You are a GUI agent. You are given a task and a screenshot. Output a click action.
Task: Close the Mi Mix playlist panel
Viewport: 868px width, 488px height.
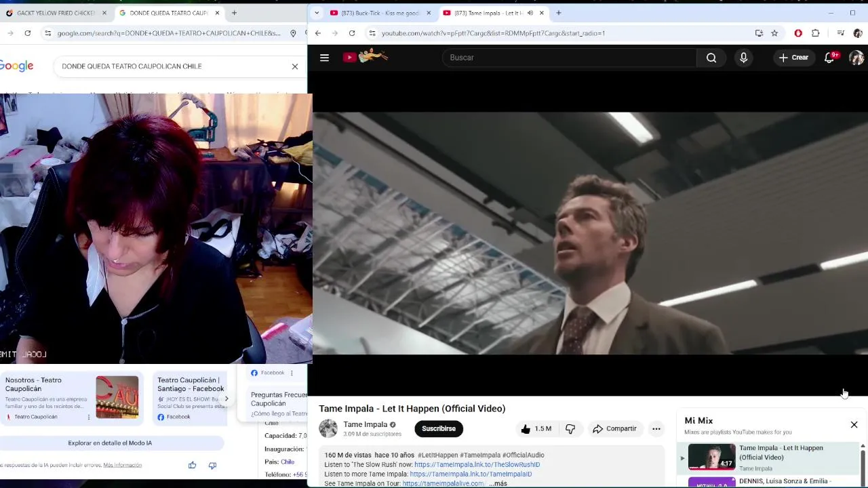(x=854, y=424)
